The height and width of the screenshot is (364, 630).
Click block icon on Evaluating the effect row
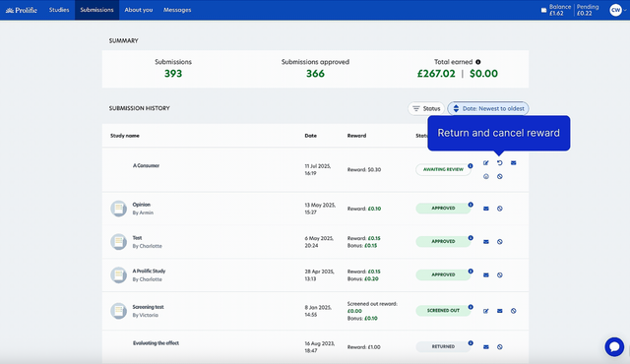pos(499,347)
